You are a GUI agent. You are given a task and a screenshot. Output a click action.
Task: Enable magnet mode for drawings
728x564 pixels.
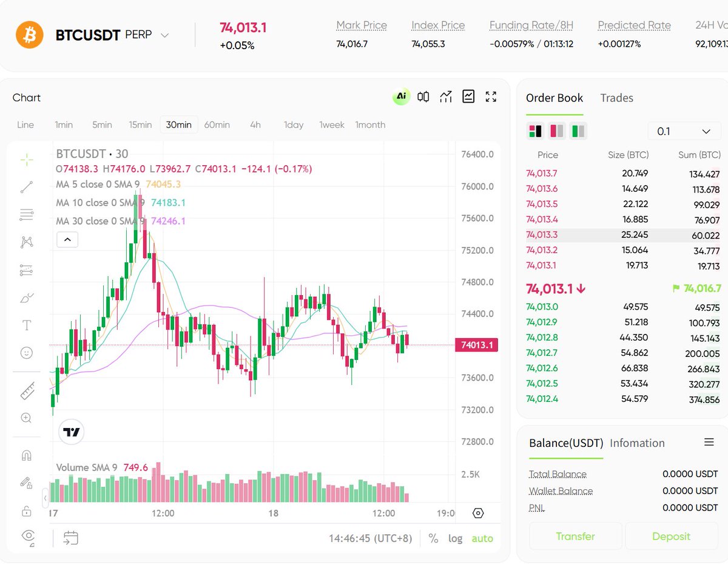(25, 455)
